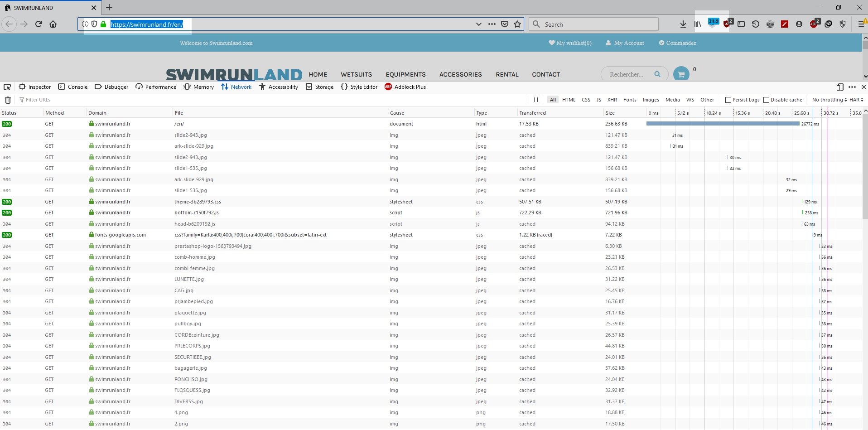Bookmark this page with star
The width and height of the screenshot is (868, 430).
517,24
